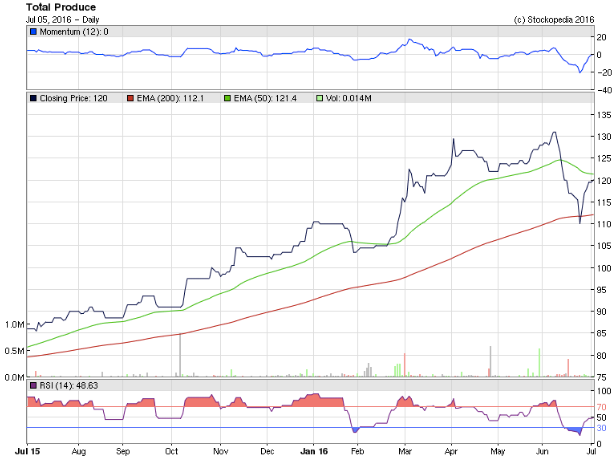Screen dimensions: 616x461
Task: Click the tall green June volume bar
Action: pos(539,363)
